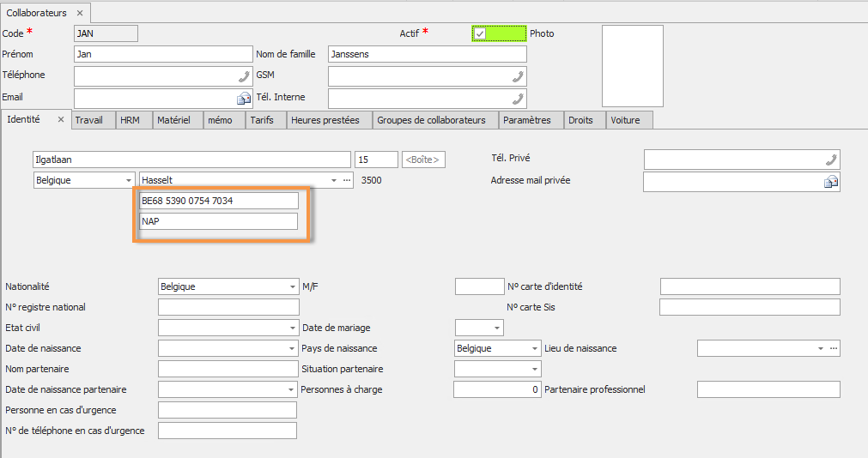Click the Code field containing JAN
Image resolution: width=868 pixels, height=458 pixels.
pos(106,33)
